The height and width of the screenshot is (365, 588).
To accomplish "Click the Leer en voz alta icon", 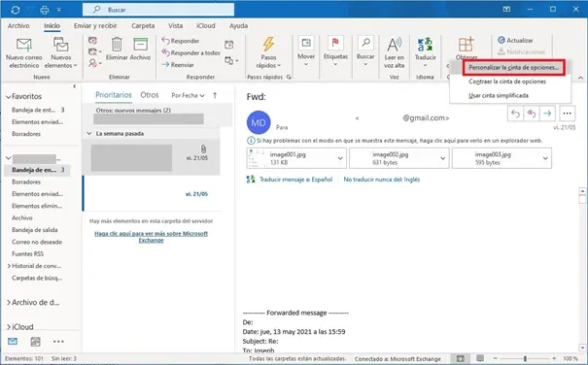I will (x=395, y=45).
